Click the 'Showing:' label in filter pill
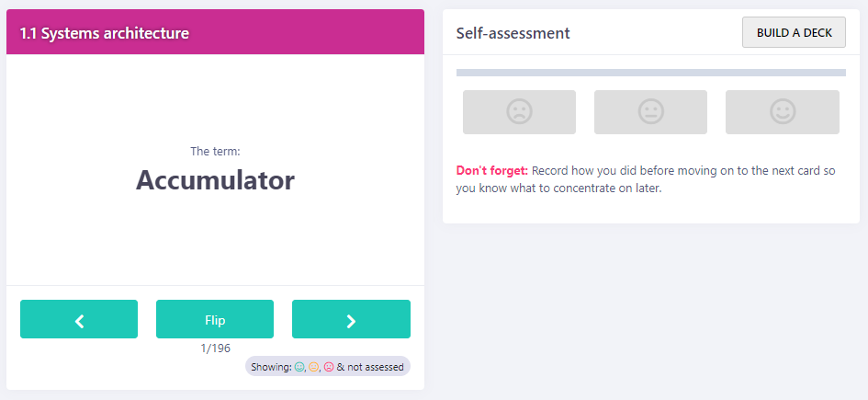The image size is (868, 400). [270, 367]
